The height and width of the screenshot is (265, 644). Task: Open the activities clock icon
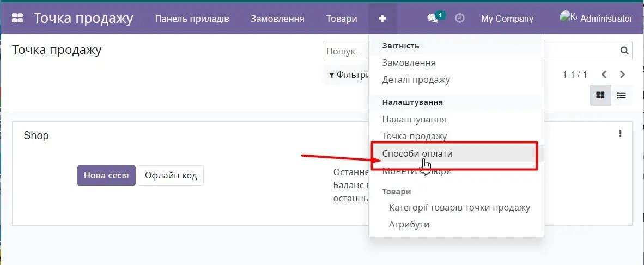click(460, 19)
